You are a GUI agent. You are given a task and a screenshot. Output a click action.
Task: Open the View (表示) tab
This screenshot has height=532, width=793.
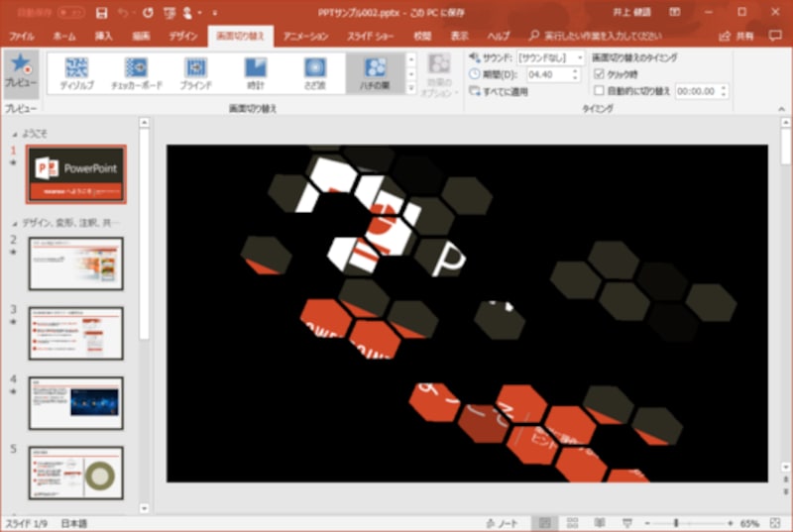[x=459, y=36]
